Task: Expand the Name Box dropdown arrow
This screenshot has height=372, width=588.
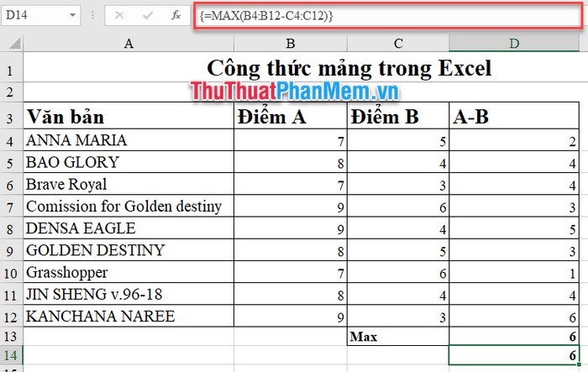Action: [73, 15]
